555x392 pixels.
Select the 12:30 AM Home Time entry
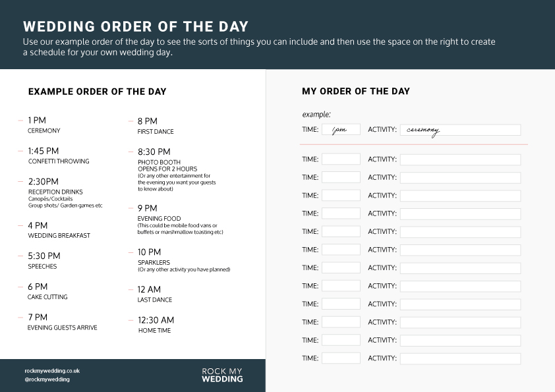coord(156,325)
